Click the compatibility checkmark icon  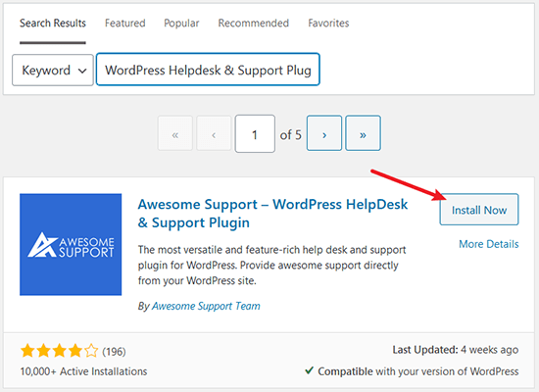point(309,370)
